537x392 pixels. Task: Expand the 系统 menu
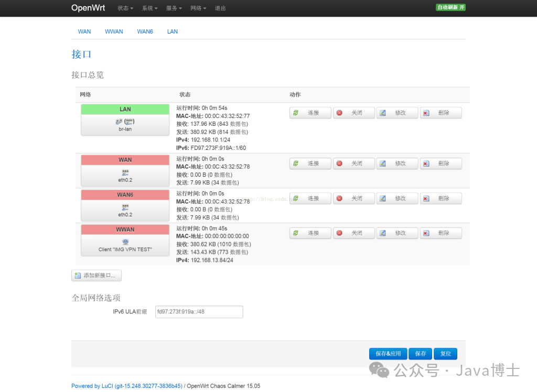[x=149, y=8]
